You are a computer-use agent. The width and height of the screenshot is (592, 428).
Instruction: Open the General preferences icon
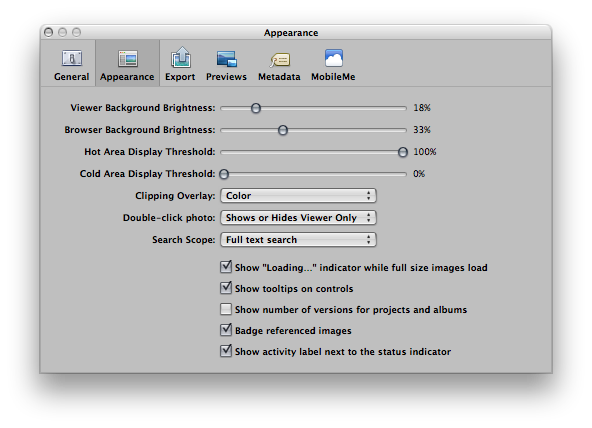(x=71, y=59)
